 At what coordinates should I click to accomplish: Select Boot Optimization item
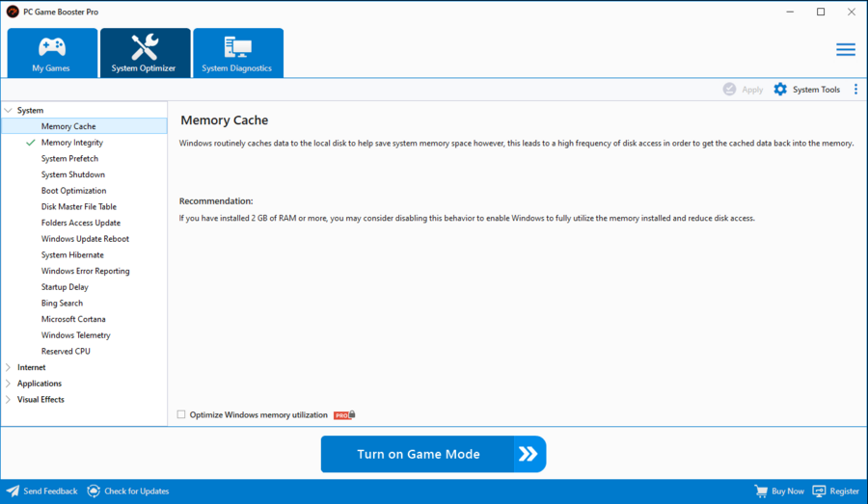click(x=73, y=191)
